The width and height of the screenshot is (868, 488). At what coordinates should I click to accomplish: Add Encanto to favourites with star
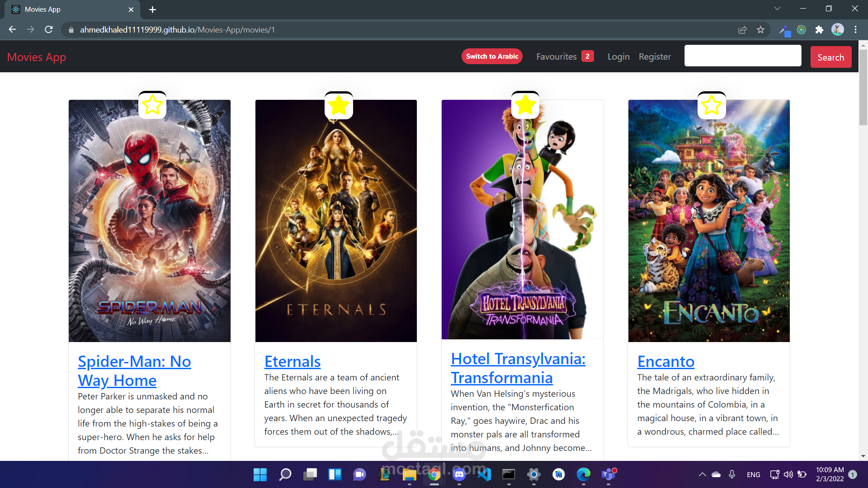(x=712, y=105)
